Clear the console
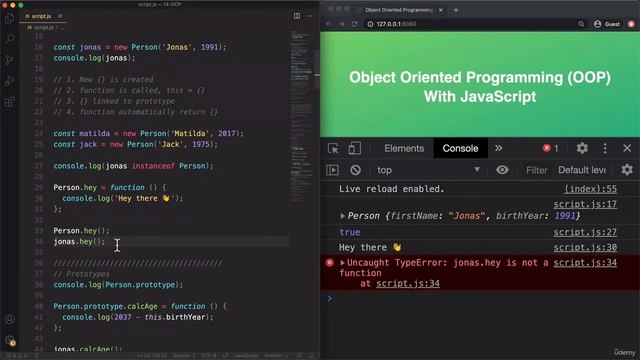This screenshot has height=360, width=640. (356, 170)
